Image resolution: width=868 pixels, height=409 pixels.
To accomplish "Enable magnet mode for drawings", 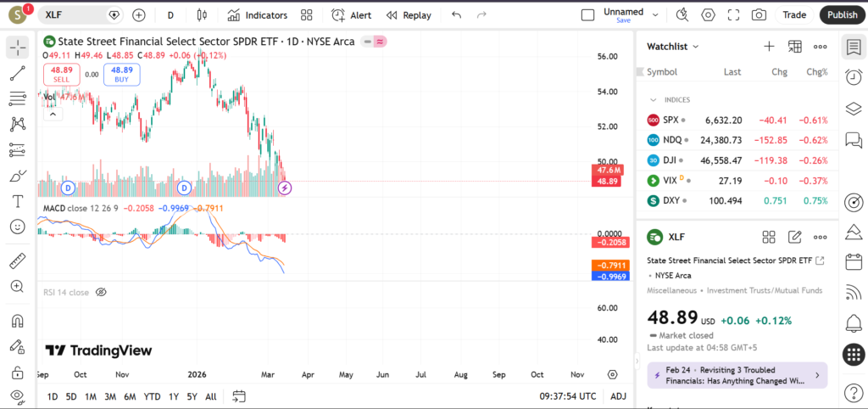I will [x=17, y=322].
